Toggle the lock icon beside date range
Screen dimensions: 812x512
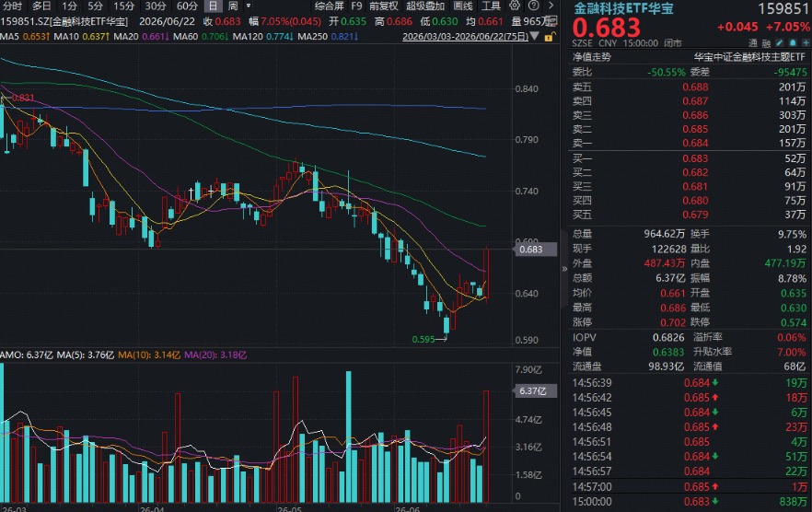(x=550, y=37)
